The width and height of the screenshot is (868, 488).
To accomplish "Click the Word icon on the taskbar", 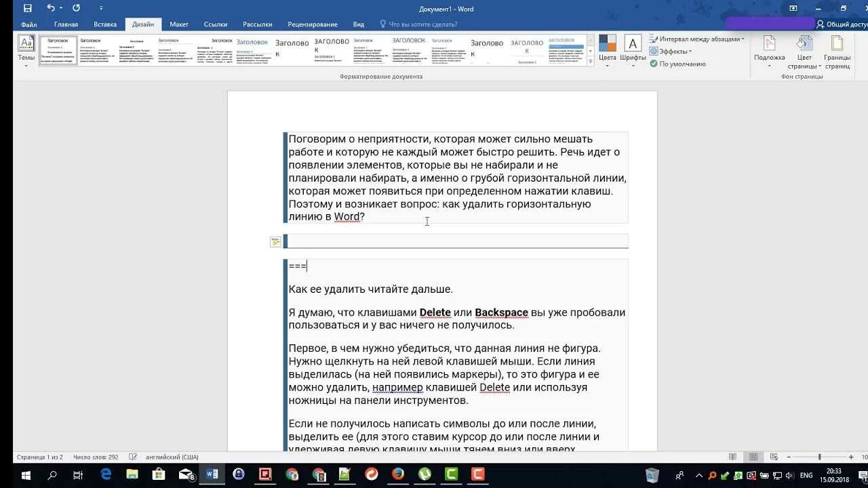I will 212,475.
